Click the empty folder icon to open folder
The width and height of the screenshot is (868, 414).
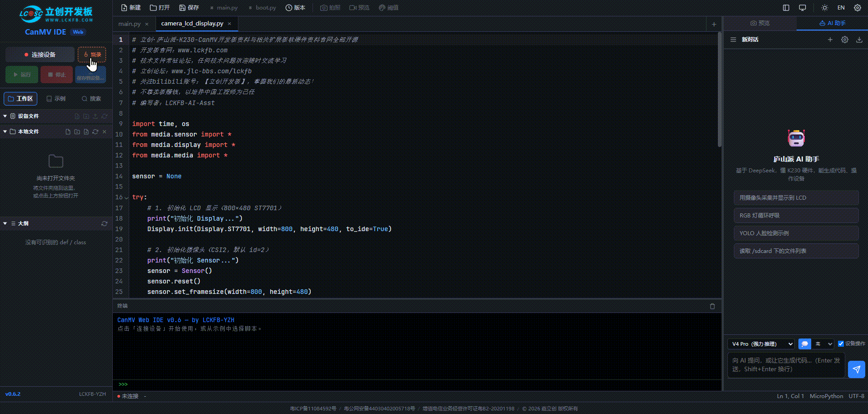[x=56, y=161]
